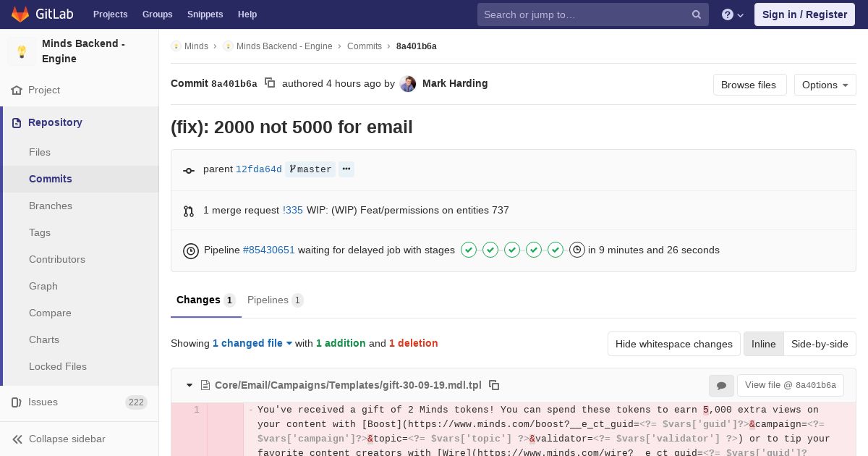Toggle comments for this file
868x456 pixels.
[721, 386]
